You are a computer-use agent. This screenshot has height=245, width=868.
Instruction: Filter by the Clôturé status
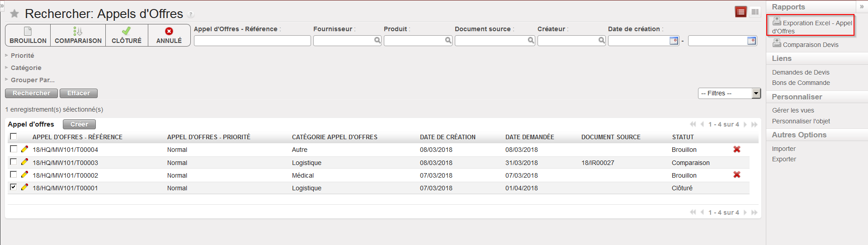click(x=127, y=35)
